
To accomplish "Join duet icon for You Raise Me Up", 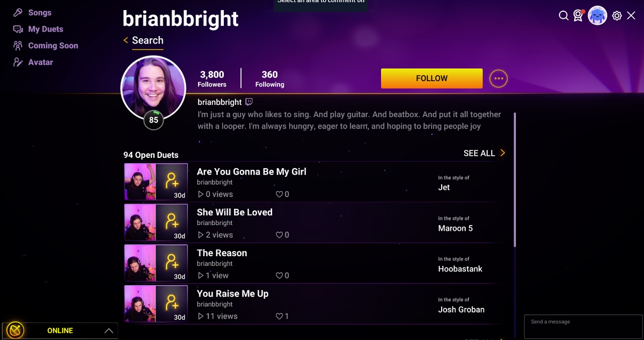I will tap(172, 302).
